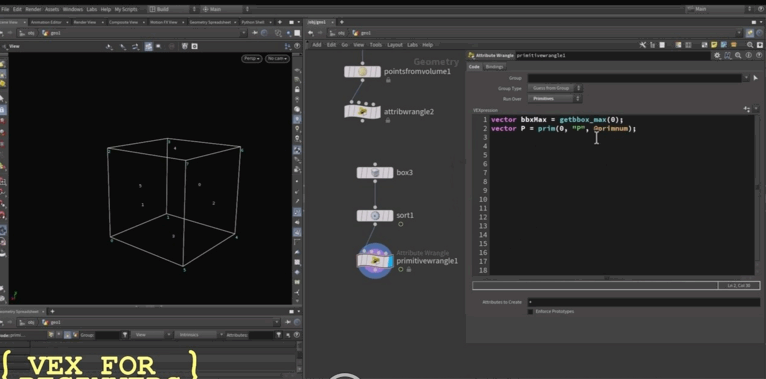Open parameter pane gear settings icon
766x379 pixels.
717,56
